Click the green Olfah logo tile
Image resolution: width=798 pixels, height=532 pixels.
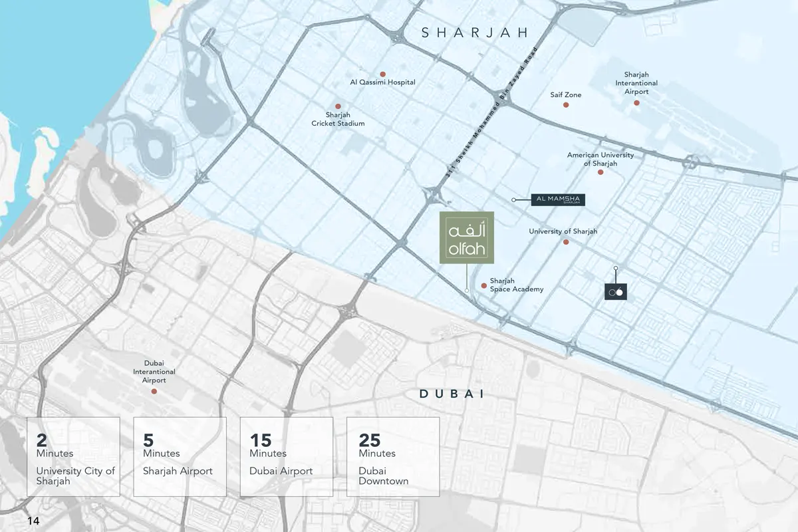coord(466,238)
